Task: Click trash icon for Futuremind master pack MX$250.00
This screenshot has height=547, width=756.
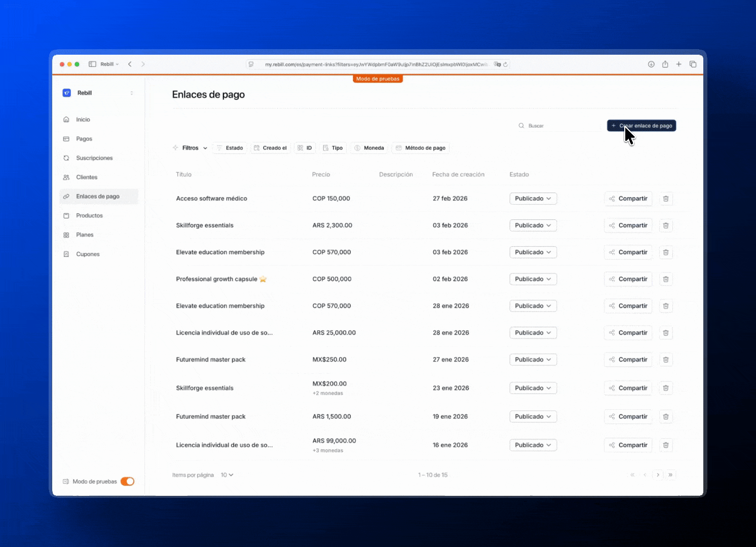Action: (x=666, y=360)
